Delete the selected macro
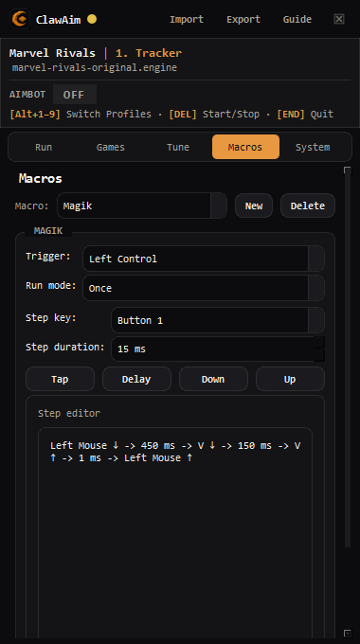This screenshot has width=360, height=644. tap(308, 206)
